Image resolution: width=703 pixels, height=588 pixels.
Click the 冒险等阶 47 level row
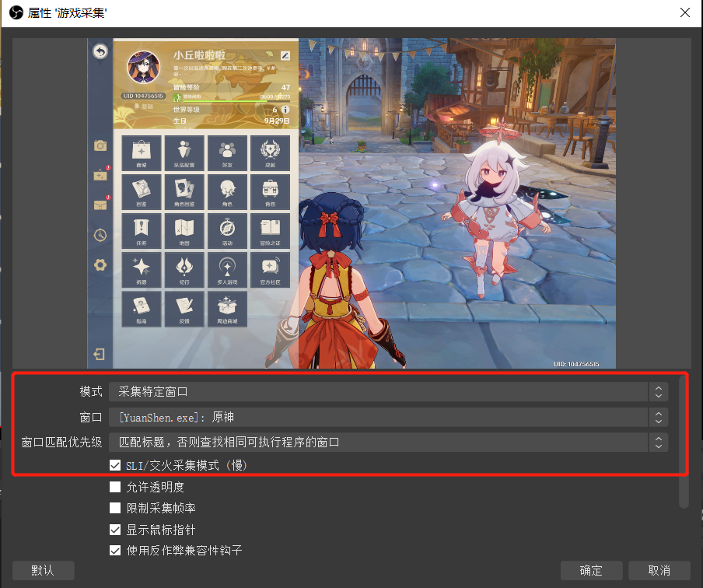click(231, 87)
